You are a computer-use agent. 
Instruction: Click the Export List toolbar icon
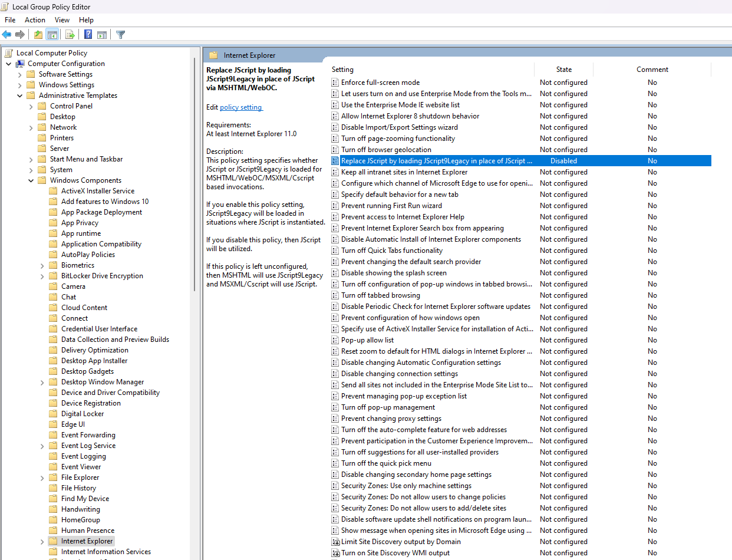point(70,34)
